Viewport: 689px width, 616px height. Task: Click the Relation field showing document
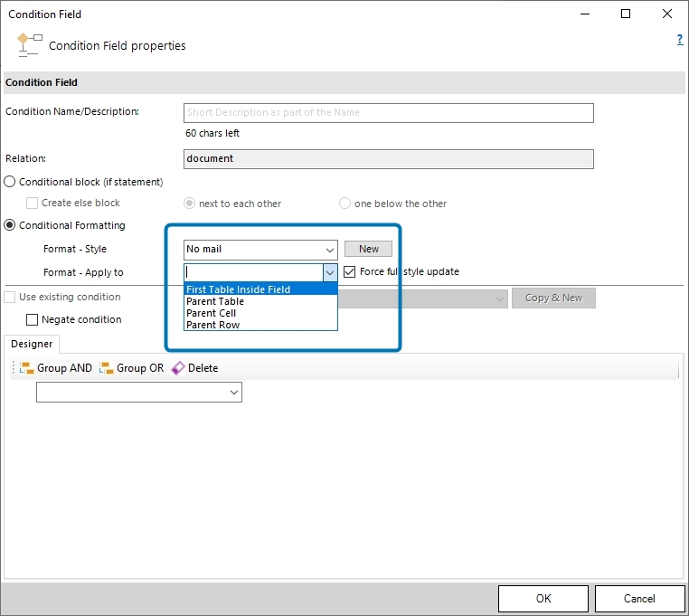click(389, 159)
